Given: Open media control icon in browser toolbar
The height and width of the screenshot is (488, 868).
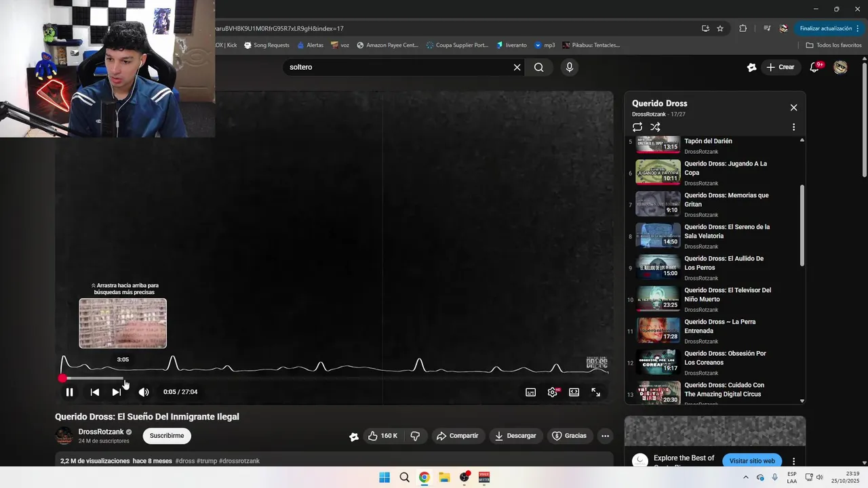Looking at the screenshot, I should [x=767, y=28].
